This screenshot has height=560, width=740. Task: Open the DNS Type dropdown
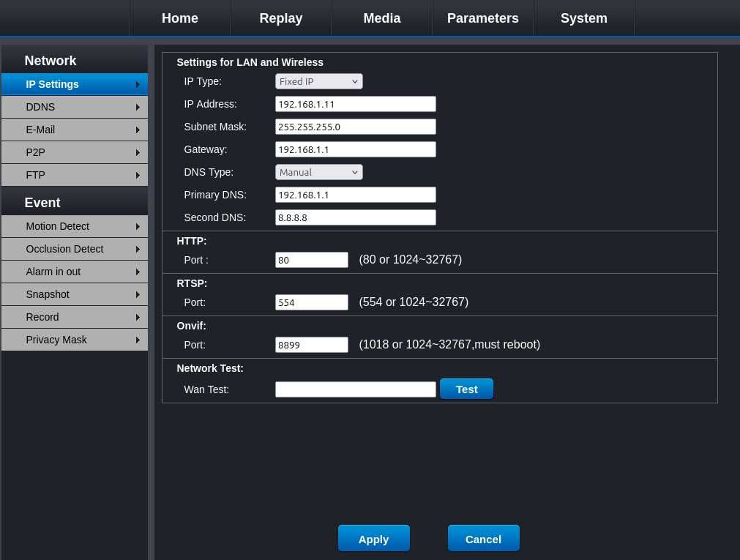click(x=319, y=172)
